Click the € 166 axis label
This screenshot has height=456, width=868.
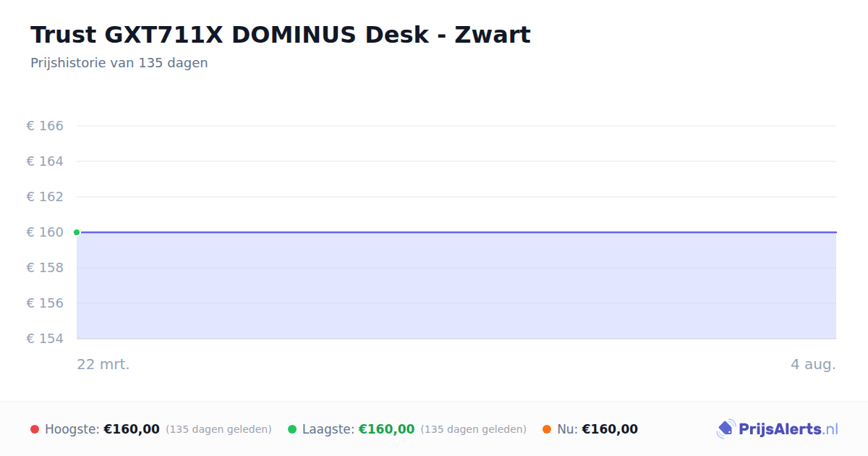(45, 126)
